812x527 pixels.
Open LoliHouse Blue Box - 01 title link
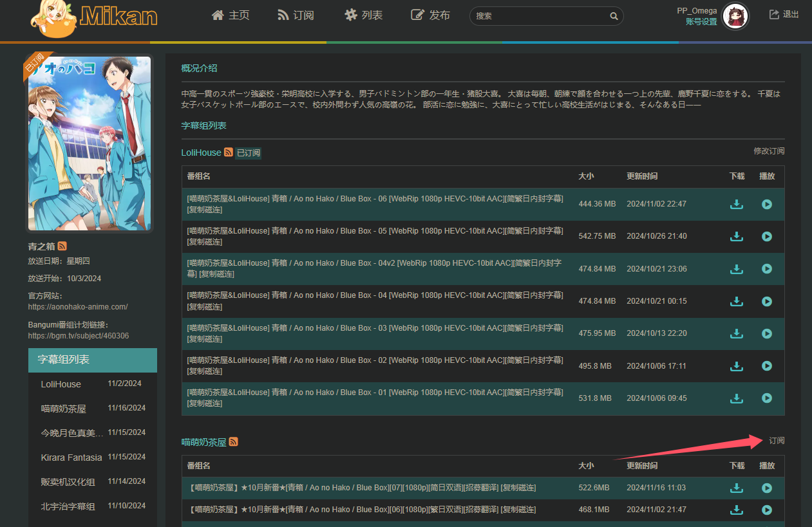[375, 393]
